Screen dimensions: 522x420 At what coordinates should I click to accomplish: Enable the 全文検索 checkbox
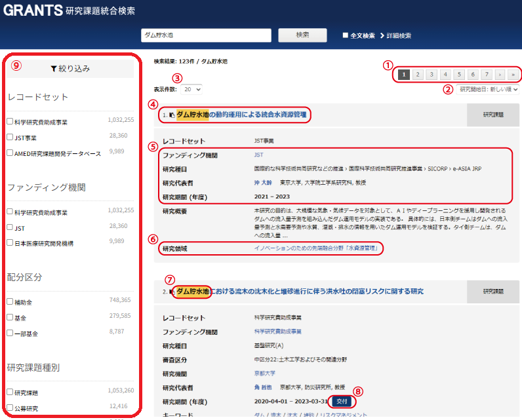[x=345, y=35]
